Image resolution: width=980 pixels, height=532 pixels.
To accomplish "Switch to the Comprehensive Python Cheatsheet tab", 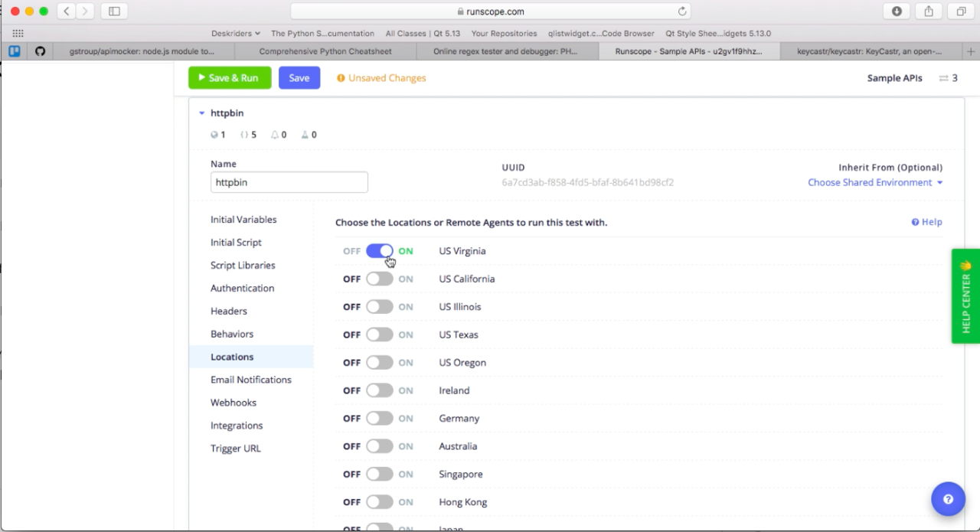I will coord(325,51).
